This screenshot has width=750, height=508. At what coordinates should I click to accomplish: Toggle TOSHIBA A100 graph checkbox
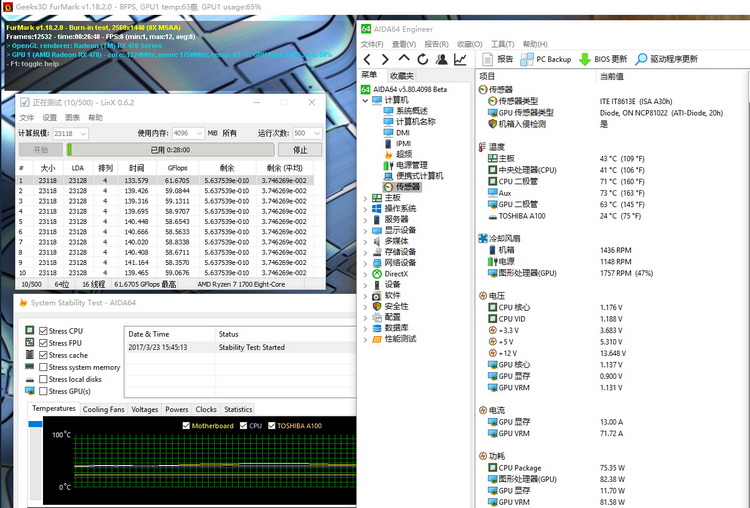(272, 425)
